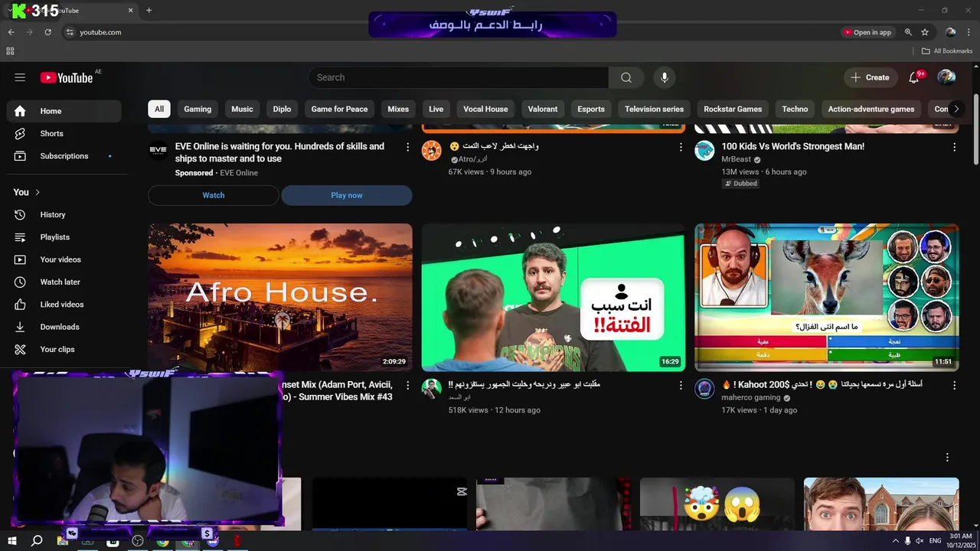Play the Afro House thumbnail

(280, 298)
